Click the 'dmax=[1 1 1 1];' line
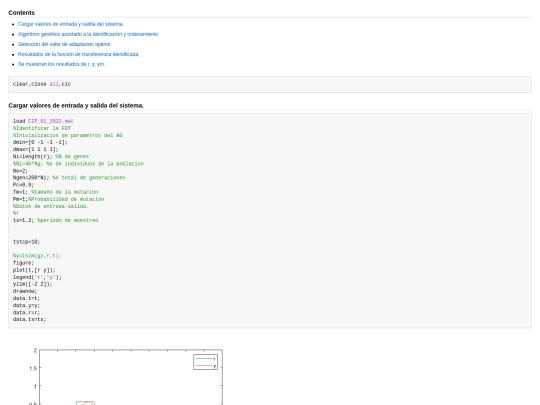Screen dimensions: 540x405 (35, 149)
